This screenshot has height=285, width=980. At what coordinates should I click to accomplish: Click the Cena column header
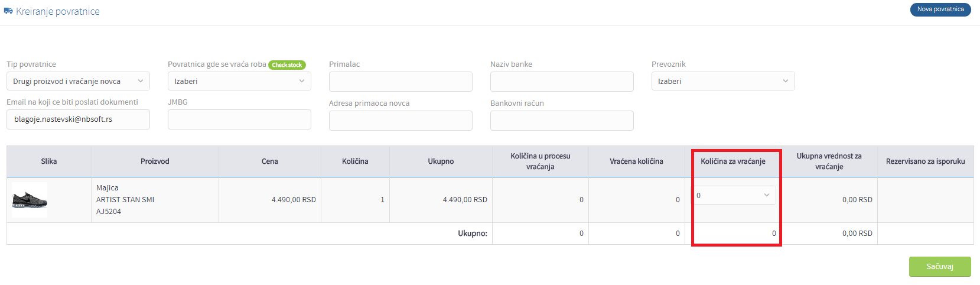(x=270, y=161)
